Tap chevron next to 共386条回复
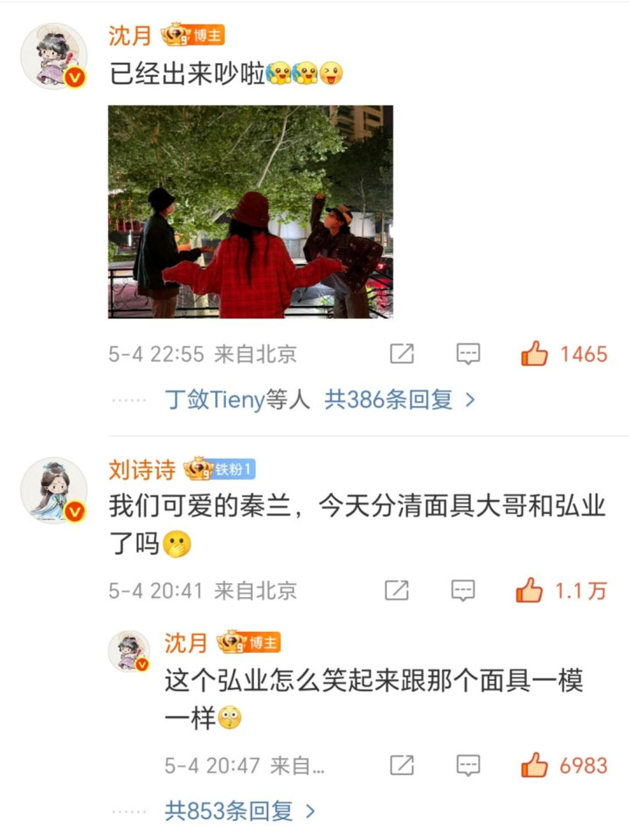 (470, 399)
